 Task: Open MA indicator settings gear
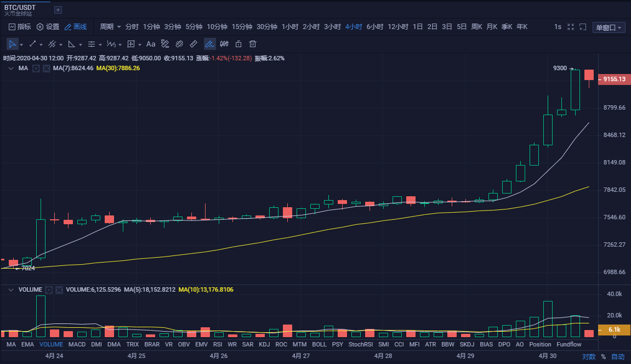36,69
